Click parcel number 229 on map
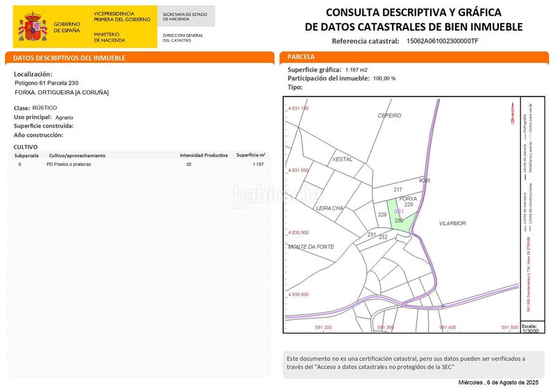555x392 pixels. pyautogui.click(x=409, y=205)
